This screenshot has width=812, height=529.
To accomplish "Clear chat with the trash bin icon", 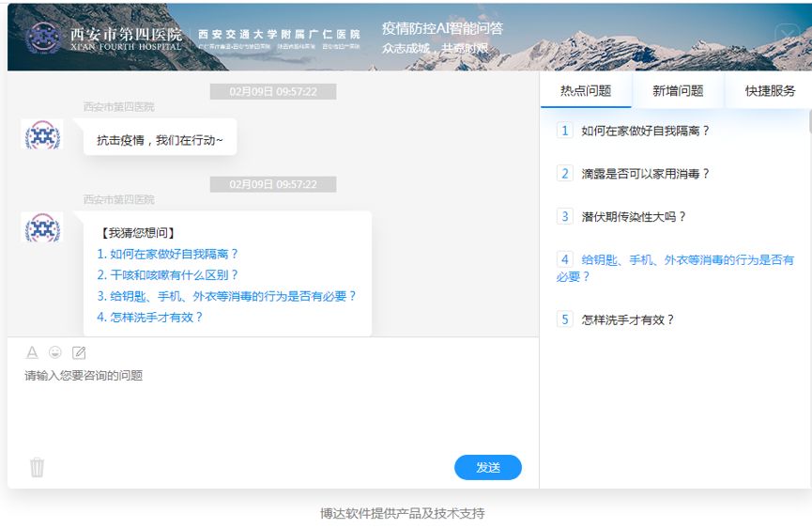I will (x=37, y=467).
